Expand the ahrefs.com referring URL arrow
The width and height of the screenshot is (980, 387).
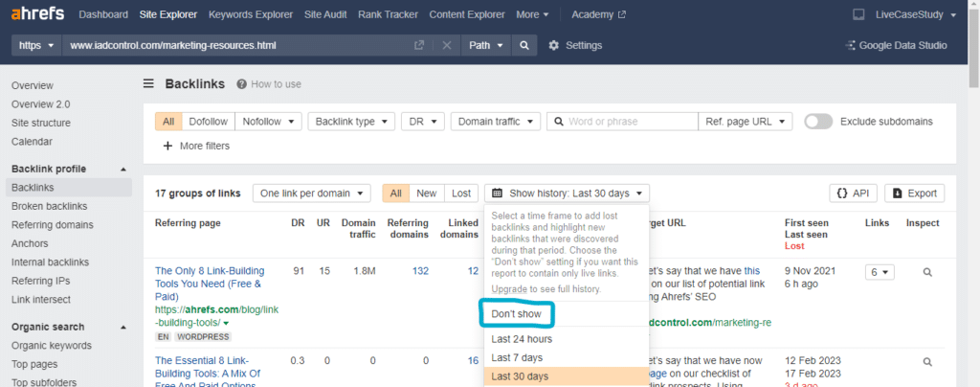pos(226,323)
